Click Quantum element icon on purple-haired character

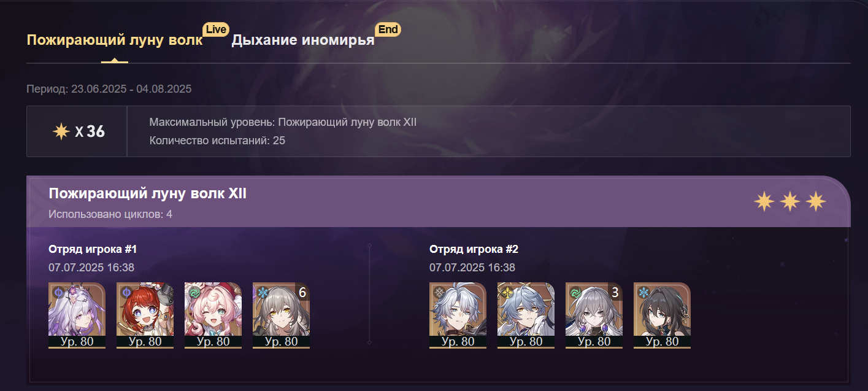pos(58,292)
